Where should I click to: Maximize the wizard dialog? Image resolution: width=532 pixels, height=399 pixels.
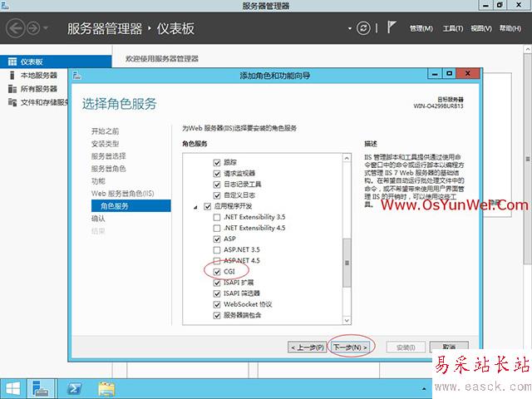(x=449, y=73)
